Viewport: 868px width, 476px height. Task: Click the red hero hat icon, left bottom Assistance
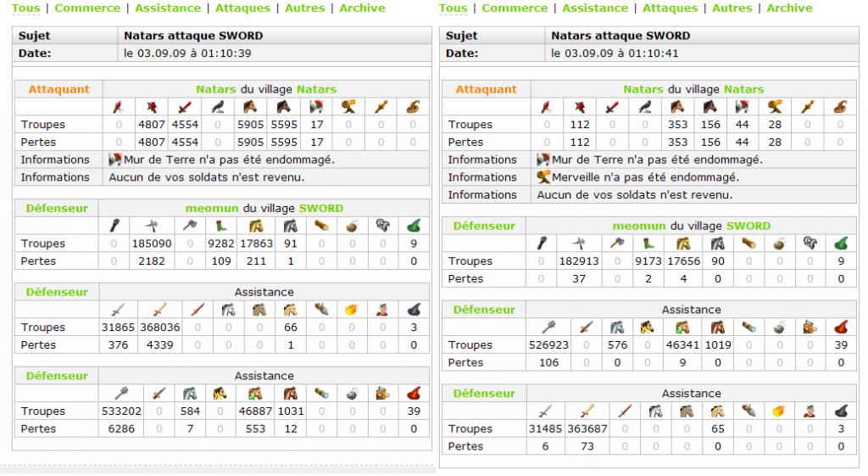[x=414, y=394]
